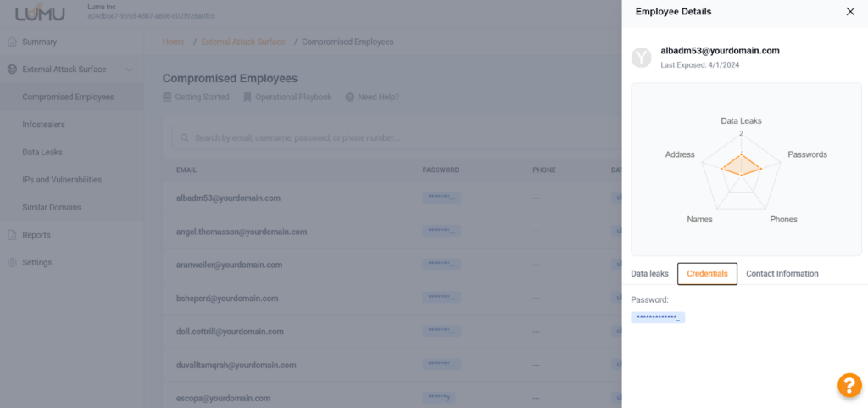
Task: Click the masked password in Credentials
Action: tap(658, 317)
